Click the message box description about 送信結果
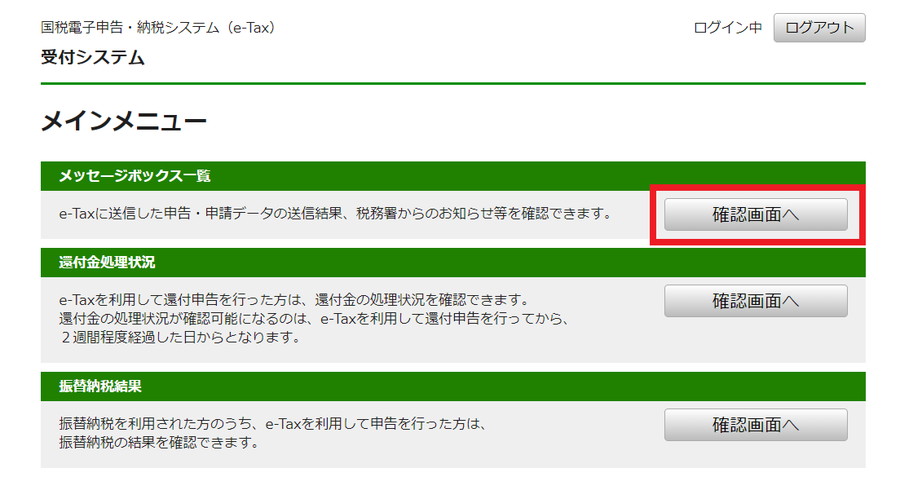Image resolution: width=900 pixels, height=477 pixels. 335,214
